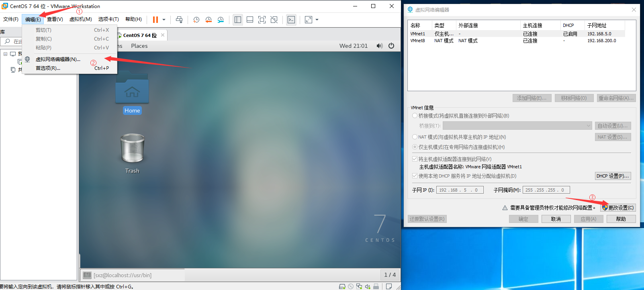Send Ctrl+Alt+Del to the virtual machine
This screenshot has height=290, width=644.
pos(179,20)
